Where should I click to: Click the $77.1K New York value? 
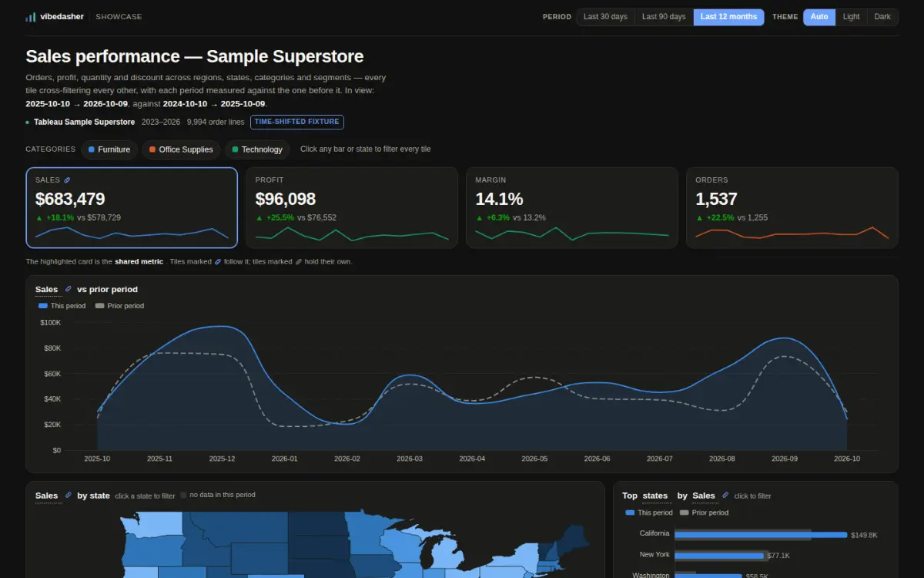[x=778, y=556]
